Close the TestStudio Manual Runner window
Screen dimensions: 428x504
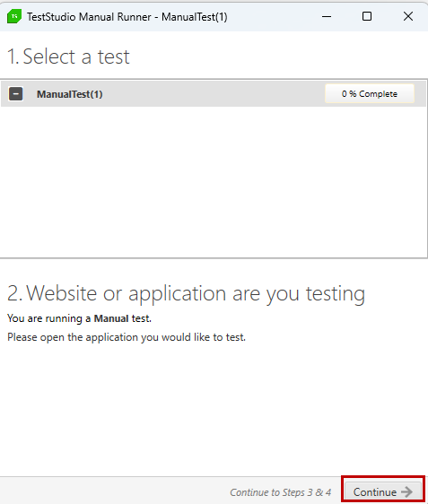[x=408, y=16]
